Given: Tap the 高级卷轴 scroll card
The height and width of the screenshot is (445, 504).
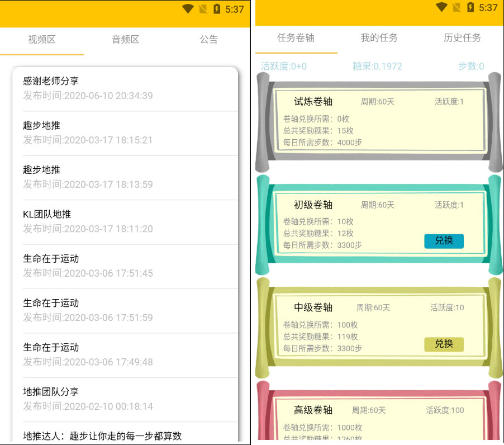Looking at the screenshot, I should (x=379, y=416).
